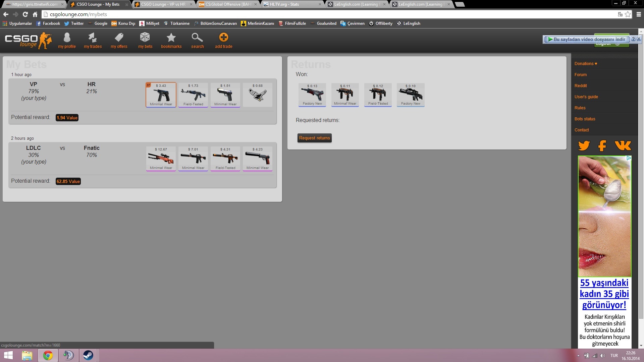Expand the Donations dropdown
The width and height of the screenshot is (644, 362).
(x=586, y=64)
